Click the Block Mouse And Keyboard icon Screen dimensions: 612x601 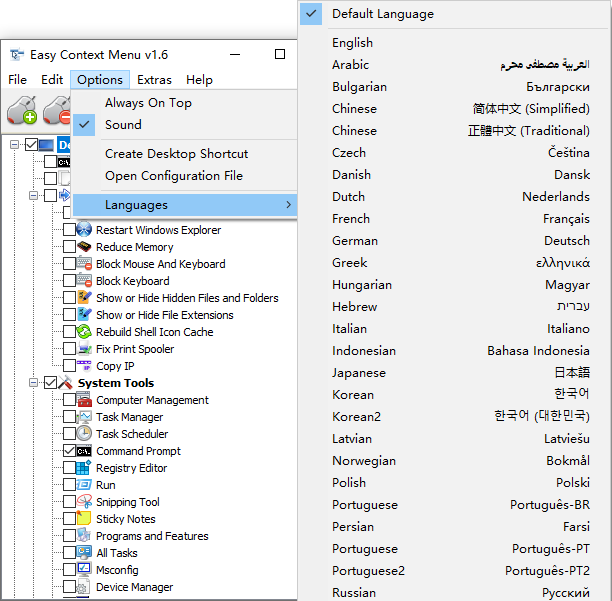point(84,264)
